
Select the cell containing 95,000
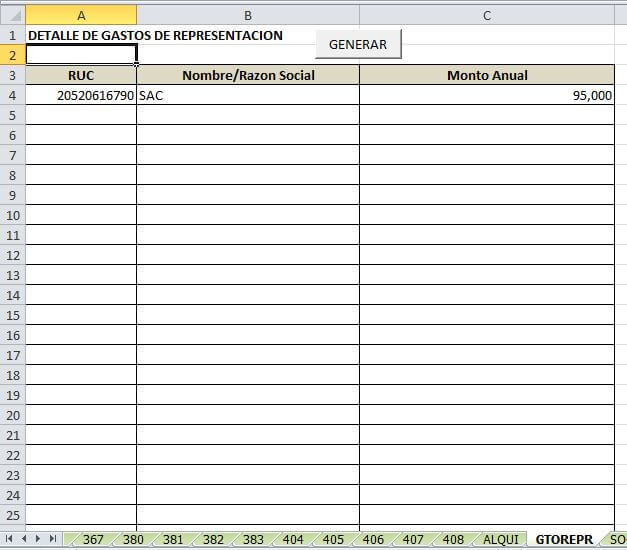point(487,95)
